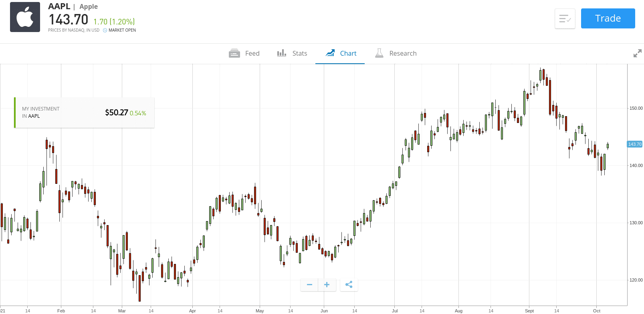Click the Jun label on time axis
The image size is (644, 314).
[324, 311]
